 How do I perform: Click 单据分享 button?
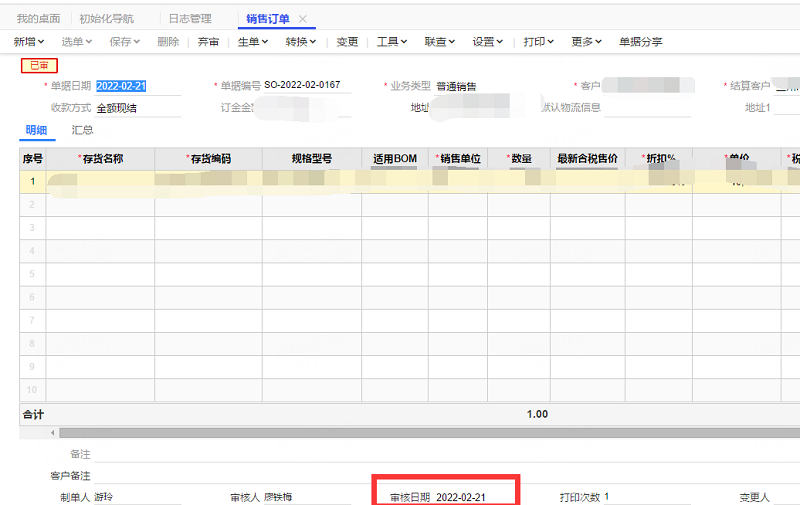click(x=640, y=42)
